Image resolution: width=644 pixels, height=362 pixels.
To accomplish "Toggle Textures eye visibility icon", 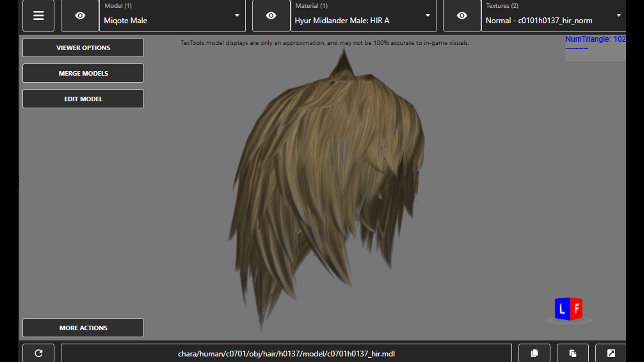I will (x=462, y=15).
